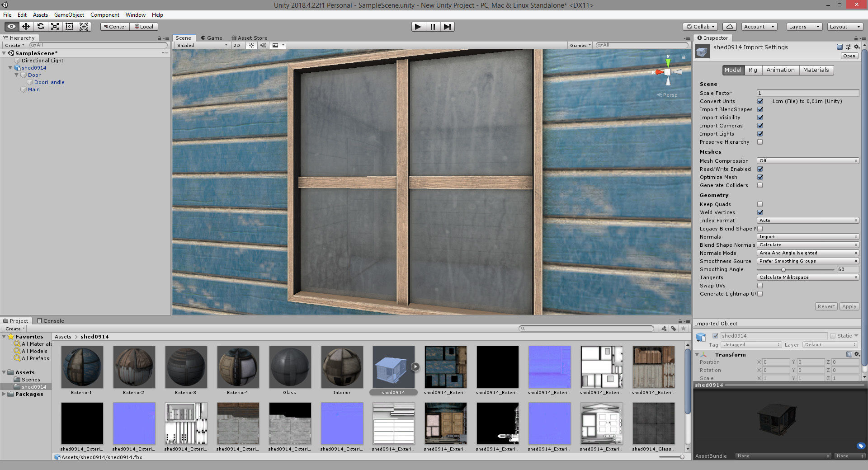Open the GameObject menu
The image size is (868, 470).
tap(69, 15)
